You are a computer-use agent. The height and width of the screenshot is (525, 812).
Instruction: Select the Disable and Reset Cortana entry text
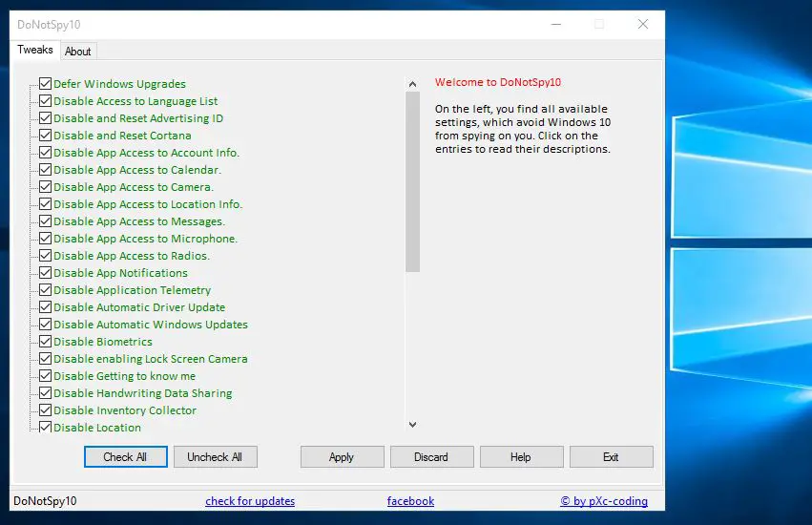[x=122, y=136]
